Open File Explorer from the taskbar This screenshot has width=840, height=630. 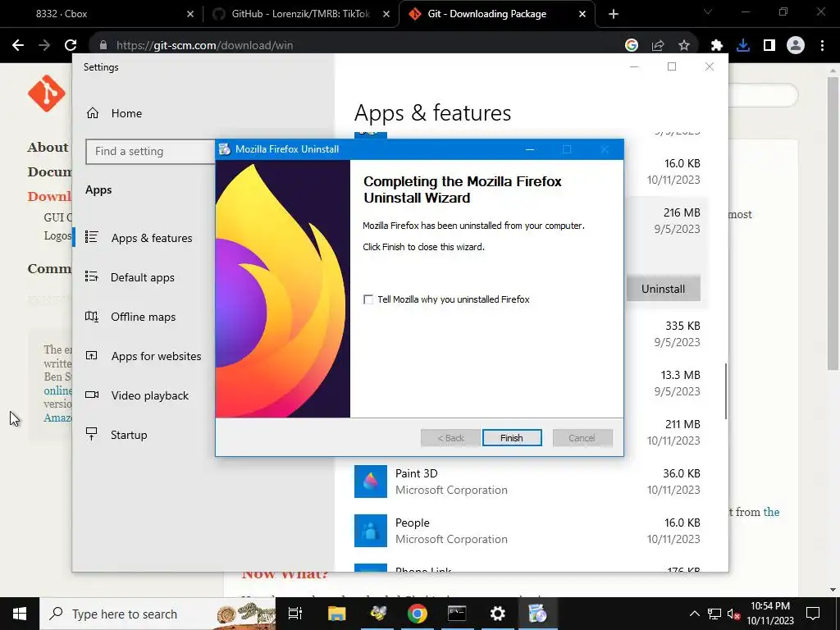337,614
